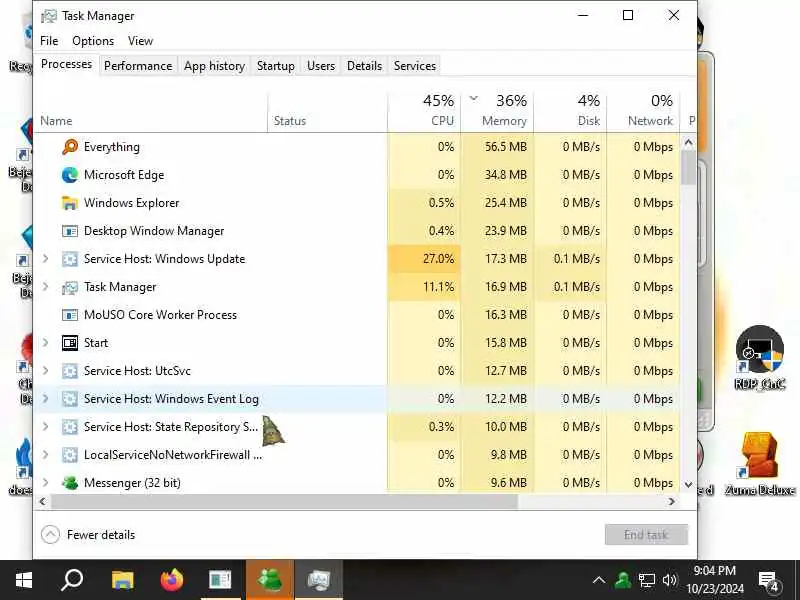800x600 pixels.
Task: Open the File menu
Action: pos(49,41)
